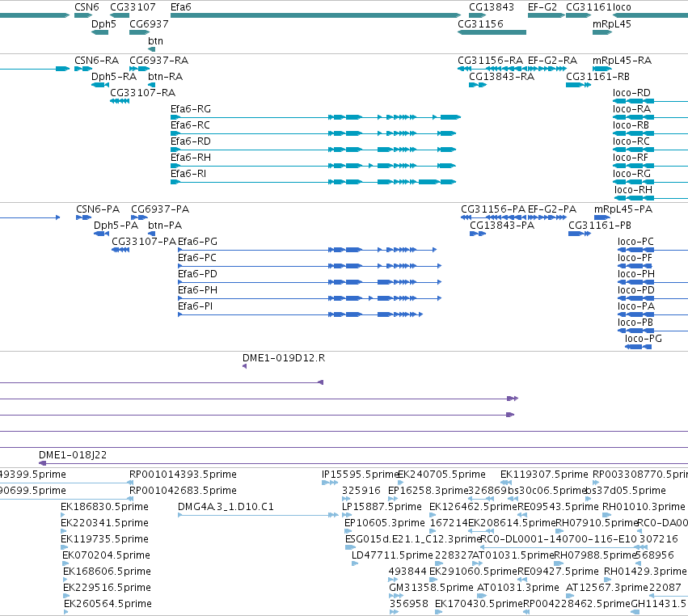This screenshot has width=688, height=616.
Task: Click the CG31161-PB protein label
Action: [x=600, y=225]
